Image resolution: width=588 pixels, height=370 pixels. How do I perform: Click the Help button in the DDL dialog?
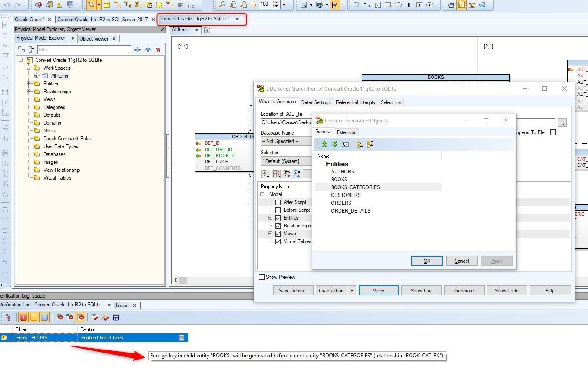click(550, 291)
